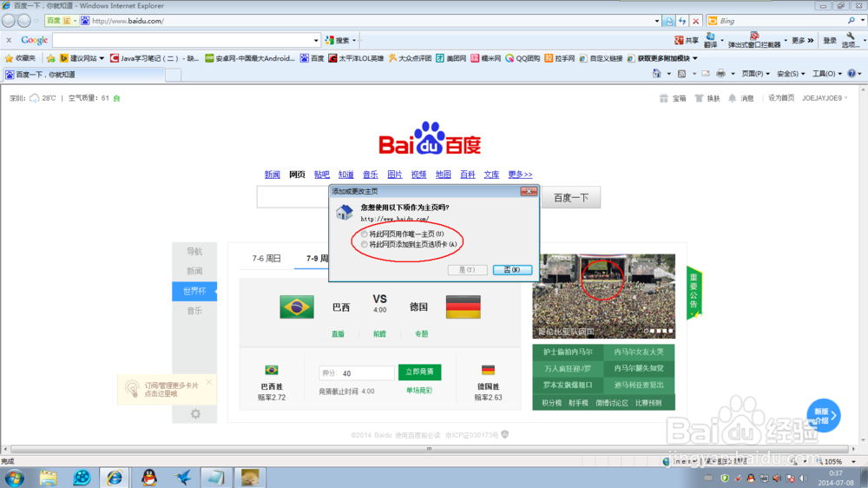Expand the Bing search provider dropdown arrow
The width and height of the screenshot is (868, 488).
[x=863, y=21]
